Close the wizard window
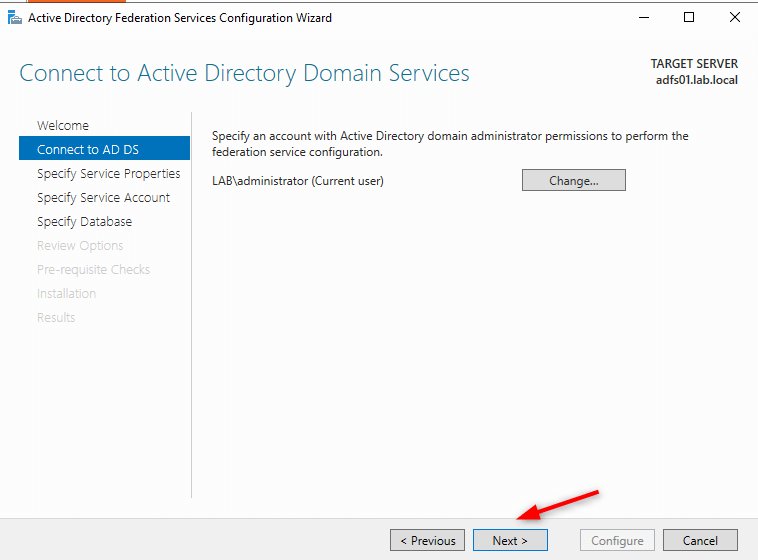Viewport: 758px width, 560px height. [x=734, y=17]
